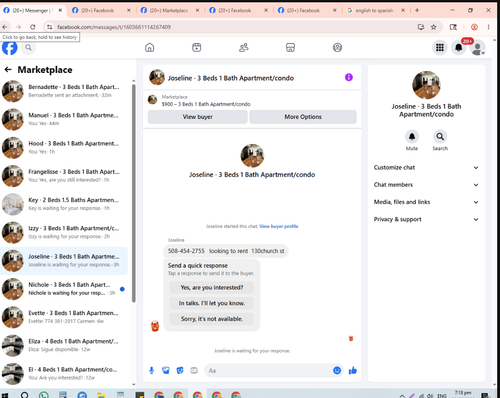Open Evette's conversation

click(x=64, y=317)
